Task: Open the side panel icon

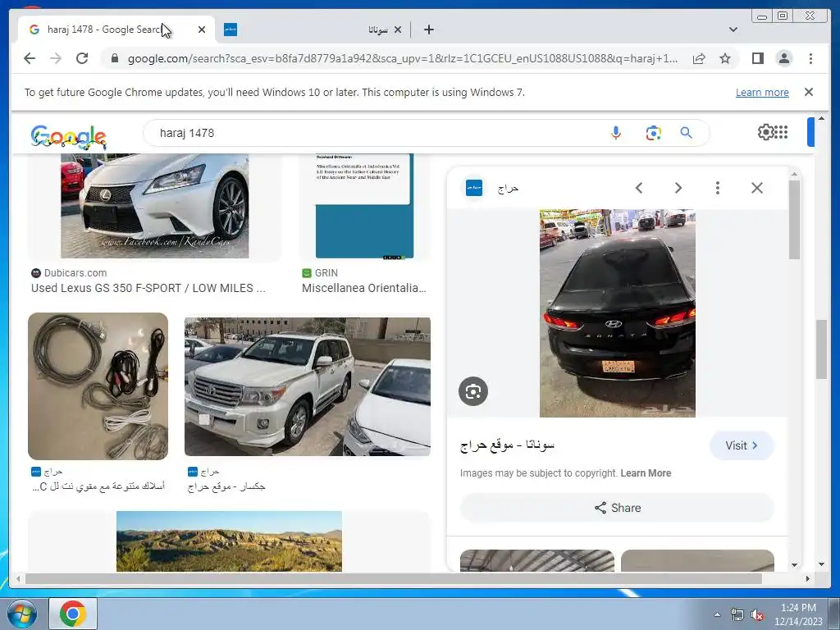Action: (757, 58)
